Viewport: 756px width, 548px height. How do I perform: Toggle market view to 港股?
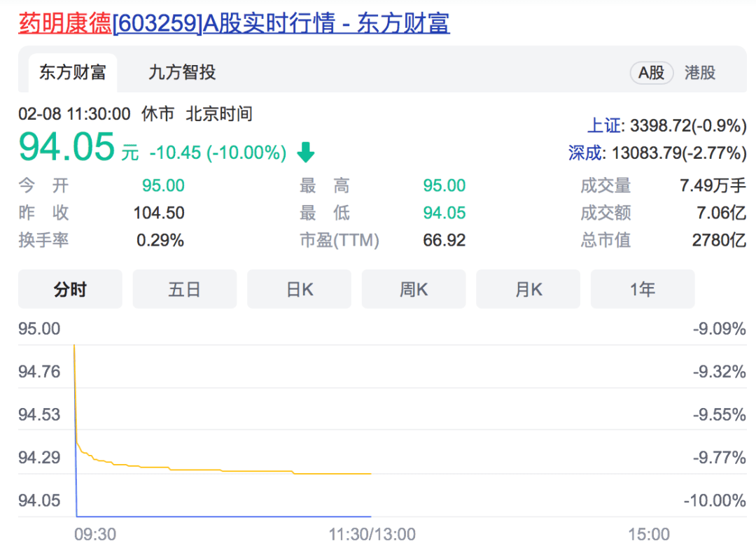coord(699,72)
